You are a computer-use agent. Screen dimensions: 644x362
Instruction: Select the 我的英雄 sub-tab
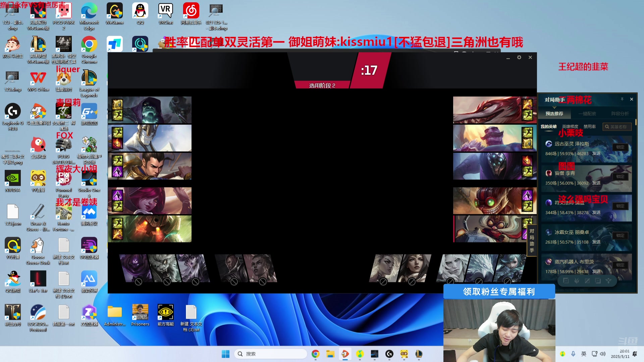tap(548, 126)
